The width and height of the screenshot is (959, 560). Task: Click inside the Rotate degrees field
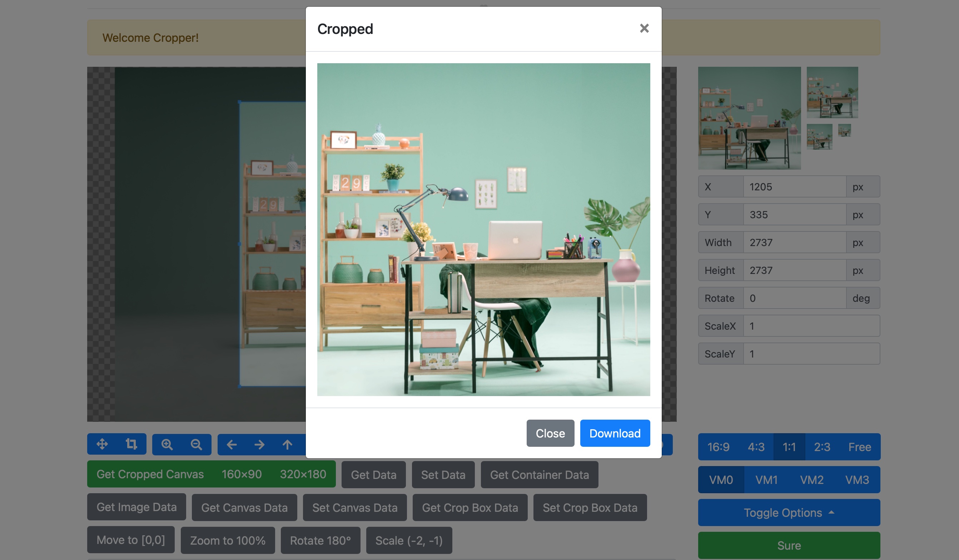click(795, 298)
